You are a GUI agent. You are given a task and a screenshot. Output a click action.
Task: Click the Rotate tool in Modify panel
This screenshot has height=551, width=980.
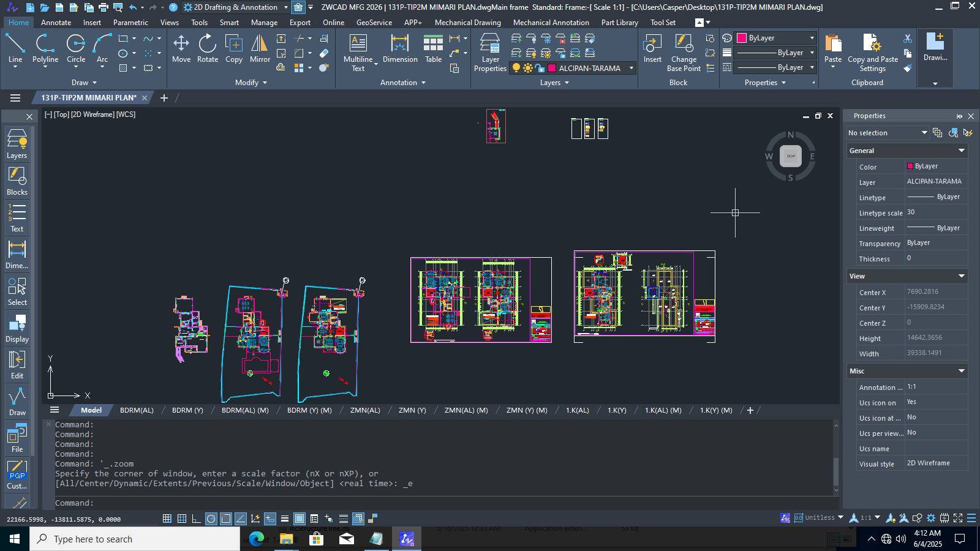coord(208,48)
